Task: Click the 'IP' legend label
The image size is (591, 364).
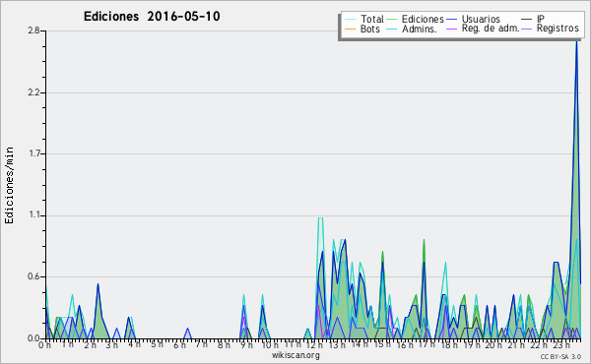Action: (541, 19)
